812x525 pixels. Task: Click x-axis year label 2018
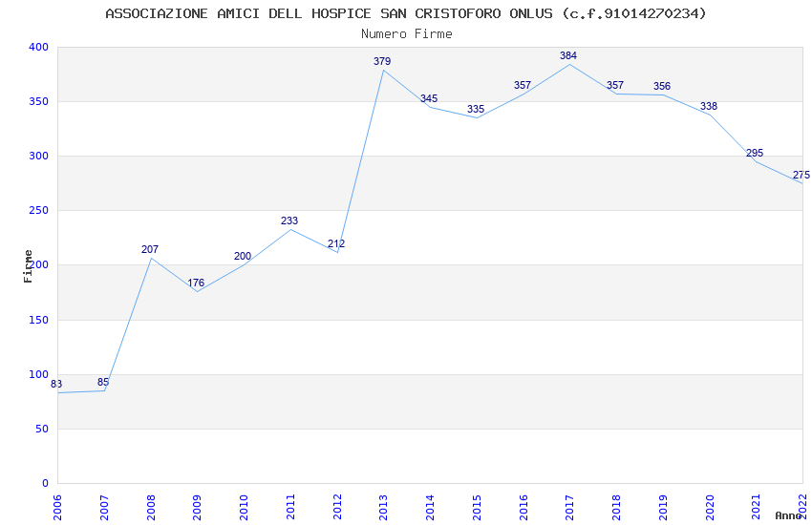tap(616, 508)
